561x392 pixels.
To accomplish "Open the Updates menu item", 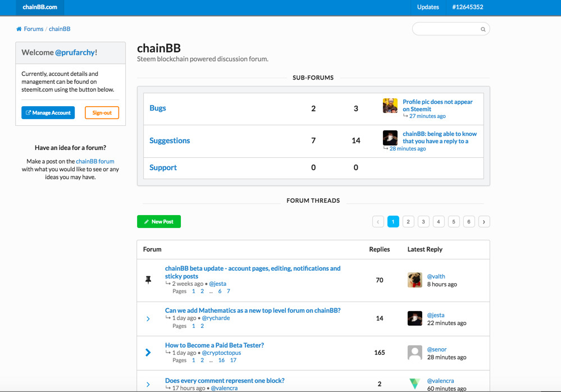I will point(428,7).
